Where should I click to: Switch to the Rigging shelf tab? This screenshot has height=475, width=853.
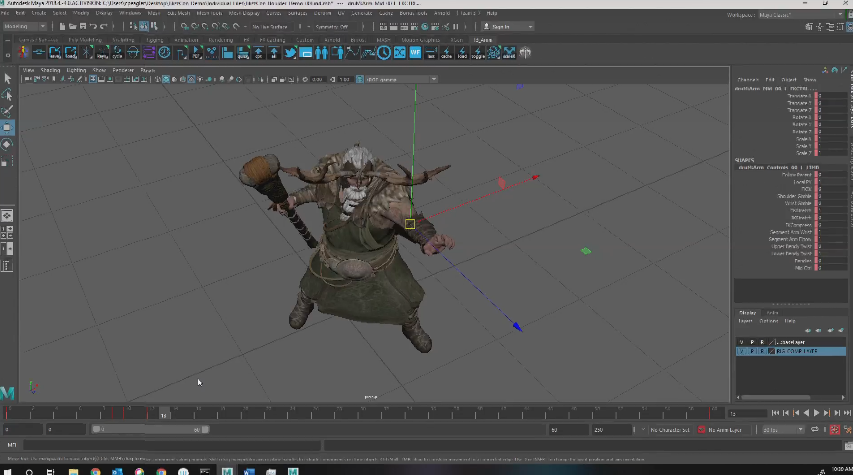point(154,40)
